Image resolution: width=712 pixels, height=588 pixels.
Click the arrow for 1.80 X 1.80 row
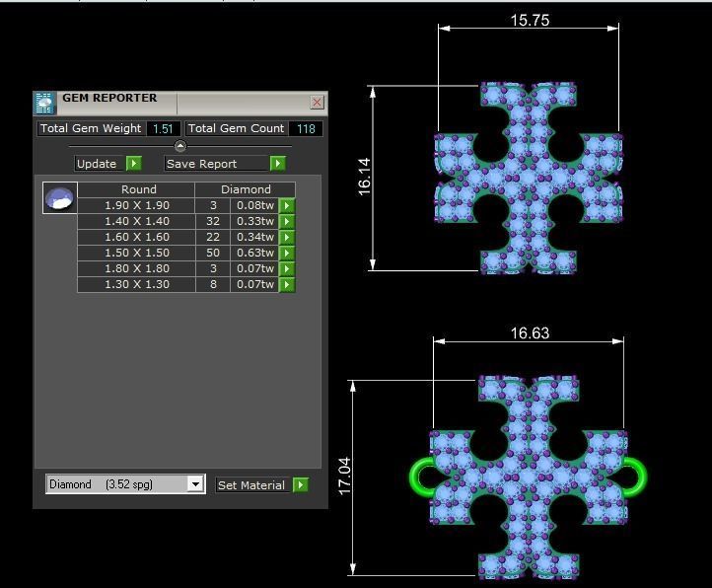pos(287,268)
